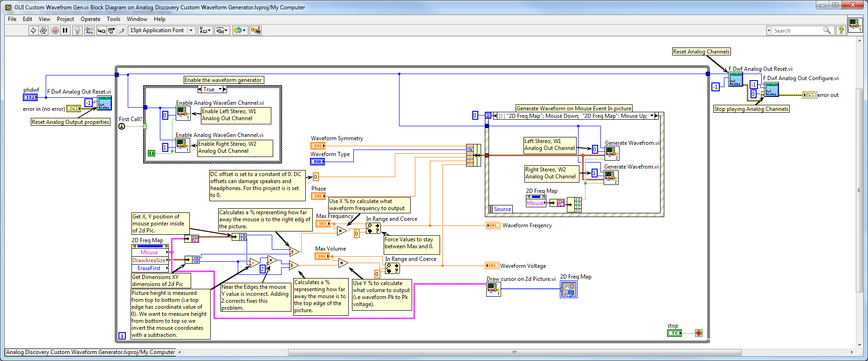The image size is (868, 361).
Task: Click the Mouse property row in the 2D Freq Map node
Action: 150,252
